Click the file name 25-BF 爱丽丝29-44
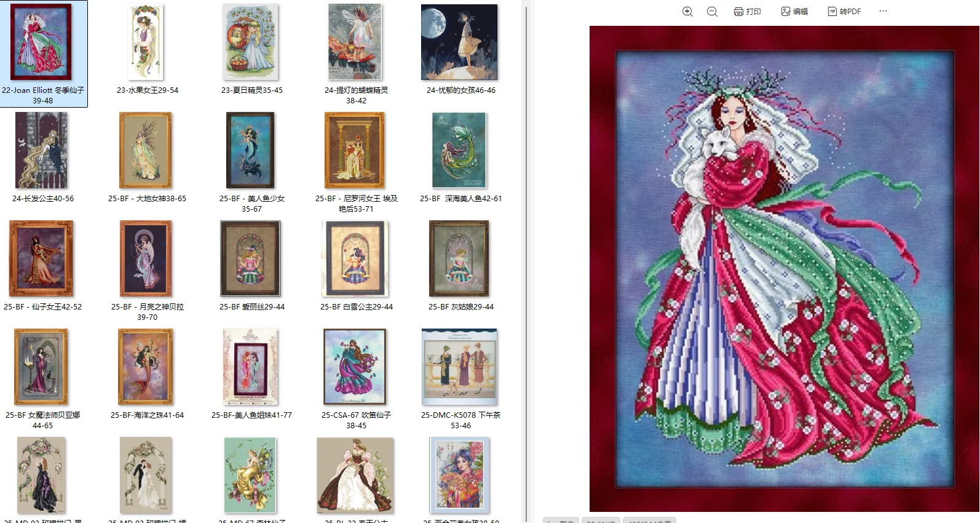 [252, 306]
